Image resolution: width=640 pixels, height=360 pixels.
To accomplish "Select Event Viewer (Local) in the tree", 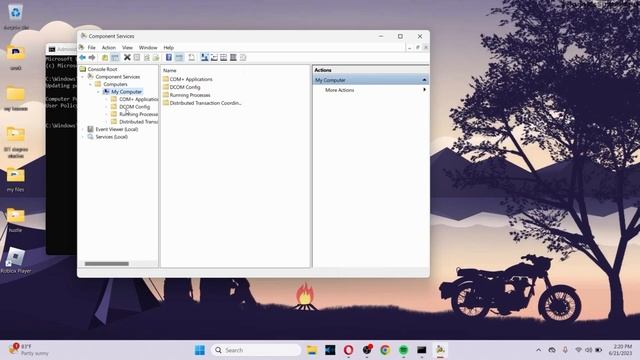I will [x=116, y=129].
